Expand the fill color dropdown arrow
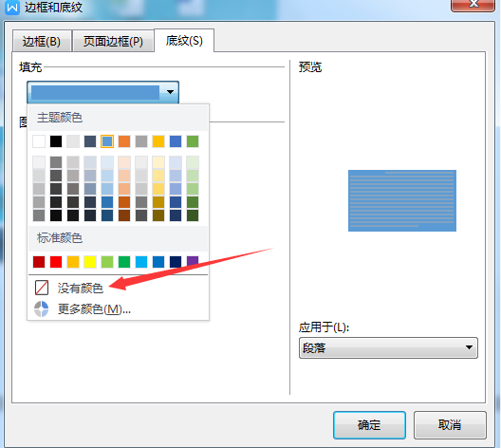The image size is (501, 448). (x=170, y=92)
